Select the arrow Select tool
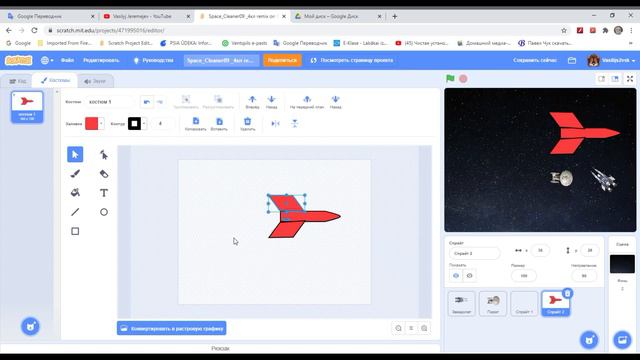Viewport: 640px width, 360px height. pyautogui.click(x=75, y=154)
